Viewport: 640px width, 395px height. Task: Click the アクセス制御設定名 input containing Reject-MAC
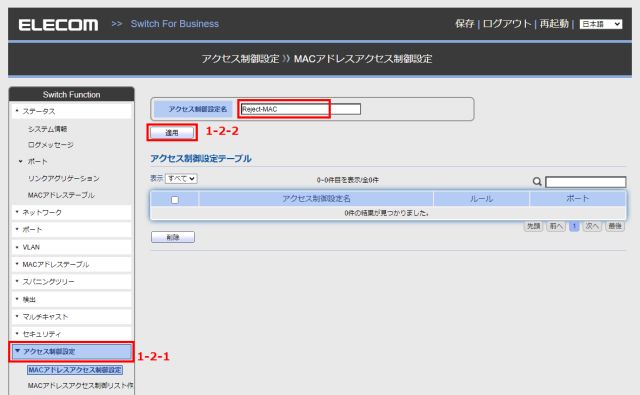point(301,109)
